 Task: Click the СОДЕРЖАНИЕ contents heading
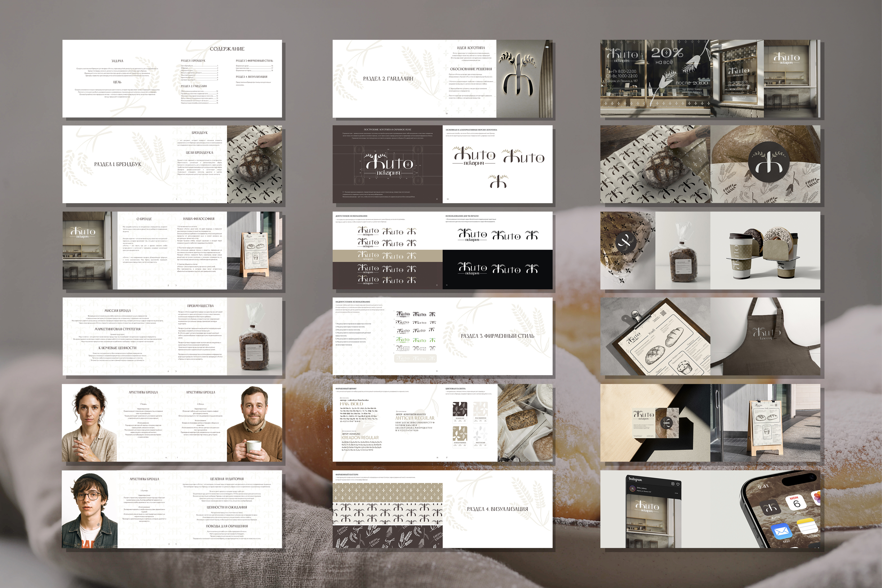(227, 49)
